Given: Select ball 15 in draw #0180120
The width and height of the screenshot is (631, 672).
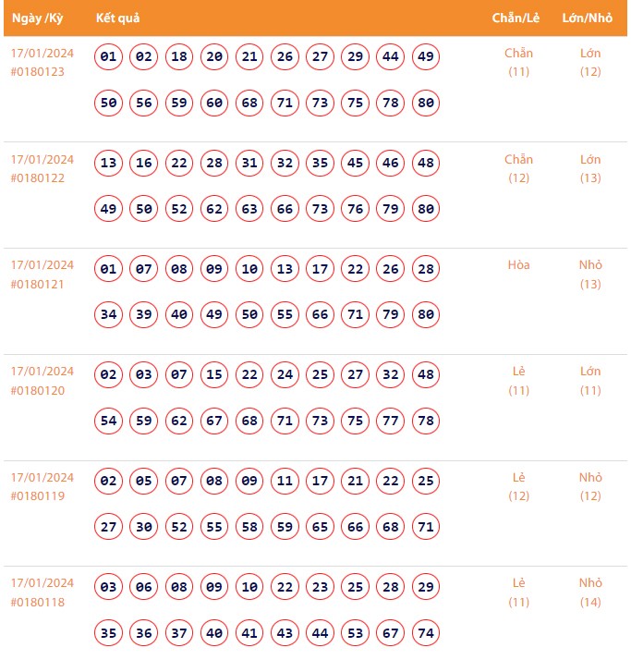Looking at the screenshot, I should 214,375.
